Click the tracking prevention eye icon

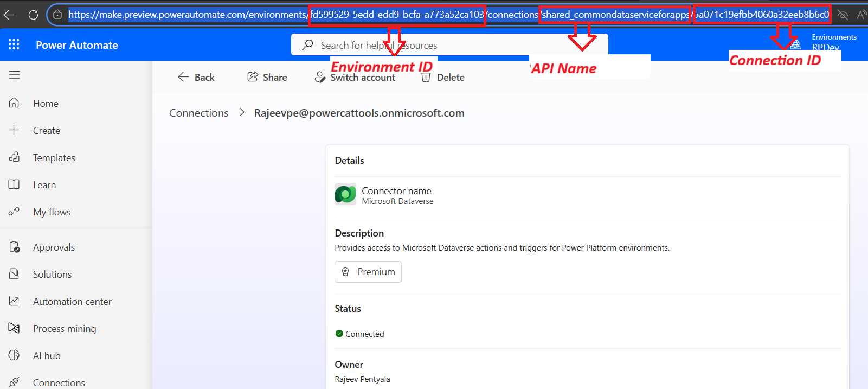click(x=842, y=15)
